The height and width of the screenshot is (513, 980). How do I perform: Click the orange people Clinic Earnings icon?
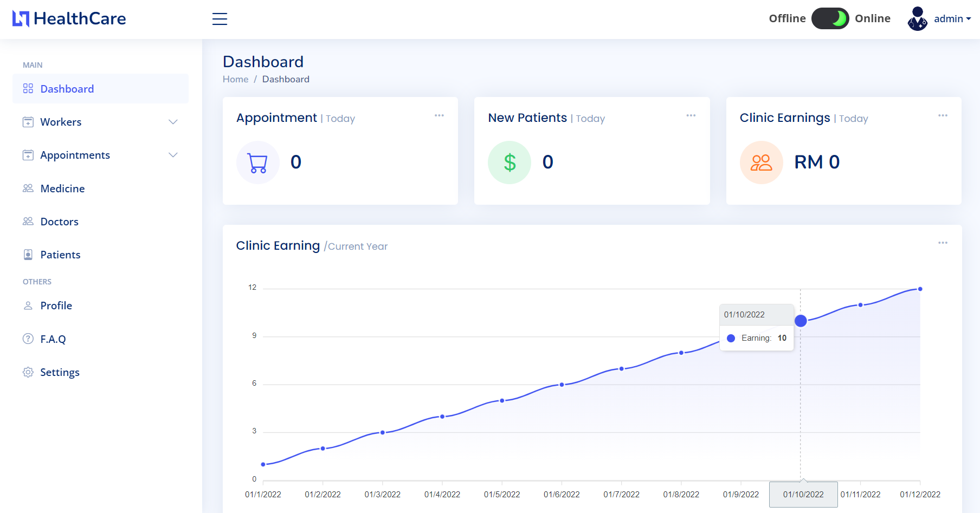(x=761, y=163)
